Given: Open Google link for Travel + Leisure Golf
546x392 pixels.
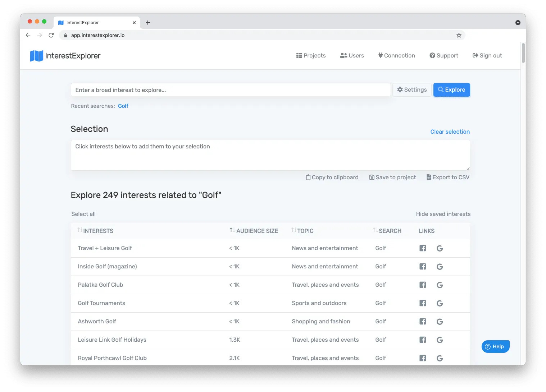Looking at the screenshot, I should tap(440, 248).
